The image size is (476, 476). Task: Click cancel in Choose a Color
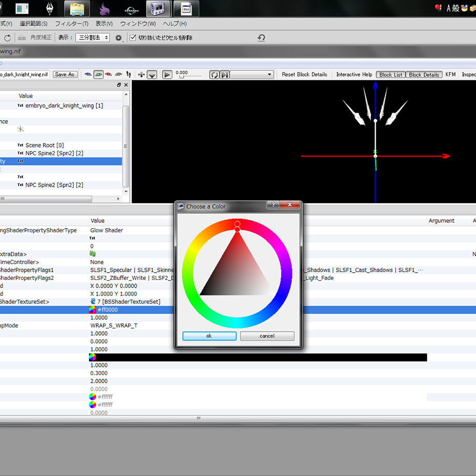[267, 336]
